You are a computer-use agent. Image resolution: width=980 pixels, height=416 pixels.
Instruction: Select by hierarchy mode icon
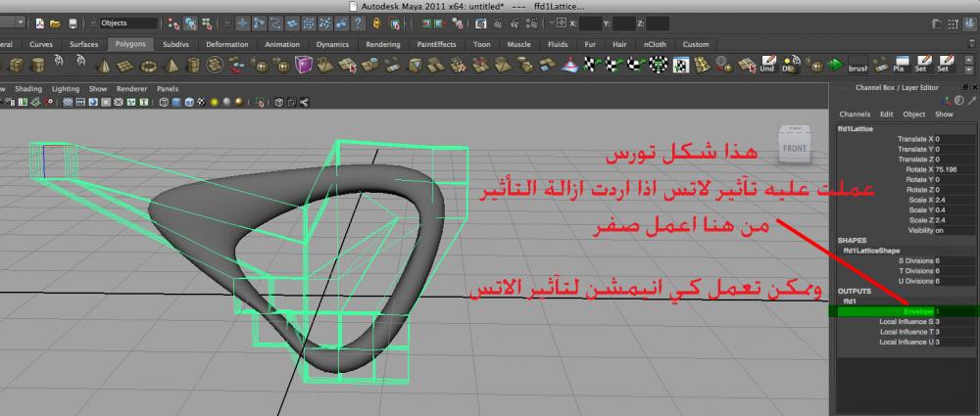(173, 23)
